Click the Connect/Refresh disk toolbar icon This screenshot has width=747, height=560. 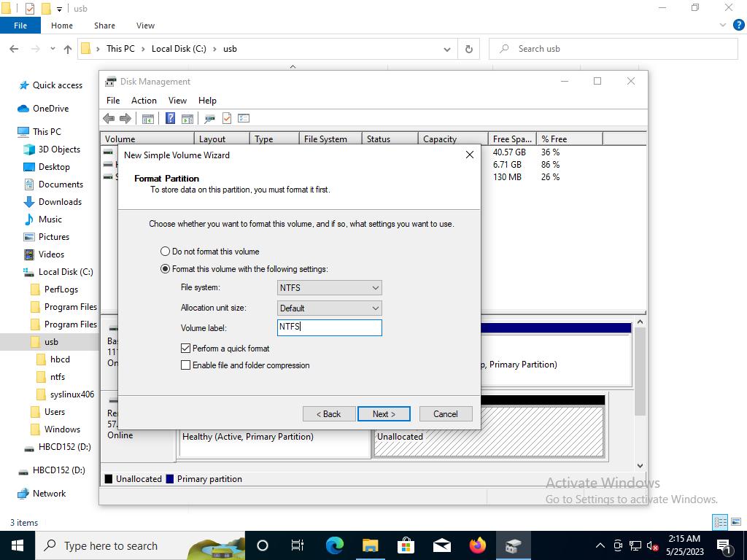pos(209,118)
